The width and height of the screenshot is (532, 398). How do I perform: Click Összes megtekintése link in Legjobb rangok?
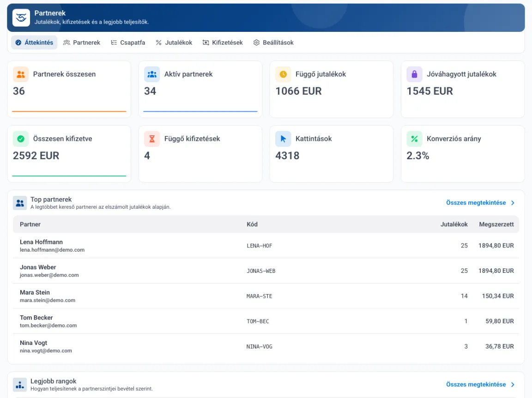coord(476,385)
